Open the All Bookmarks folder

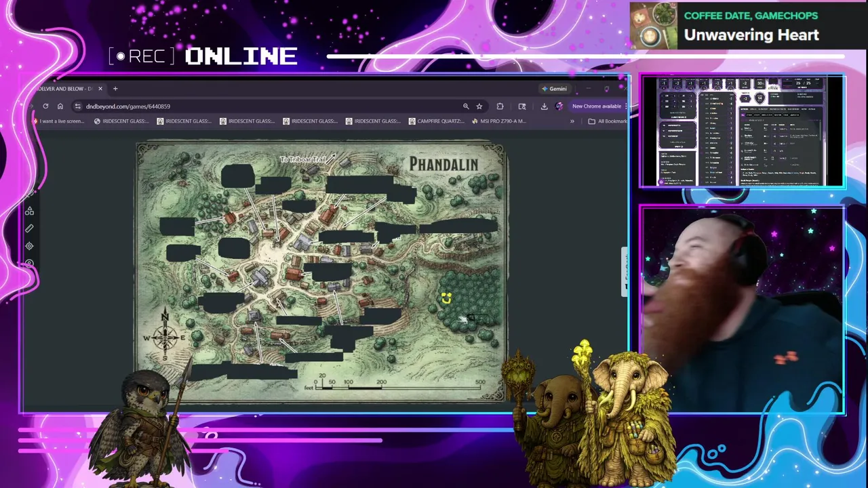607,121
